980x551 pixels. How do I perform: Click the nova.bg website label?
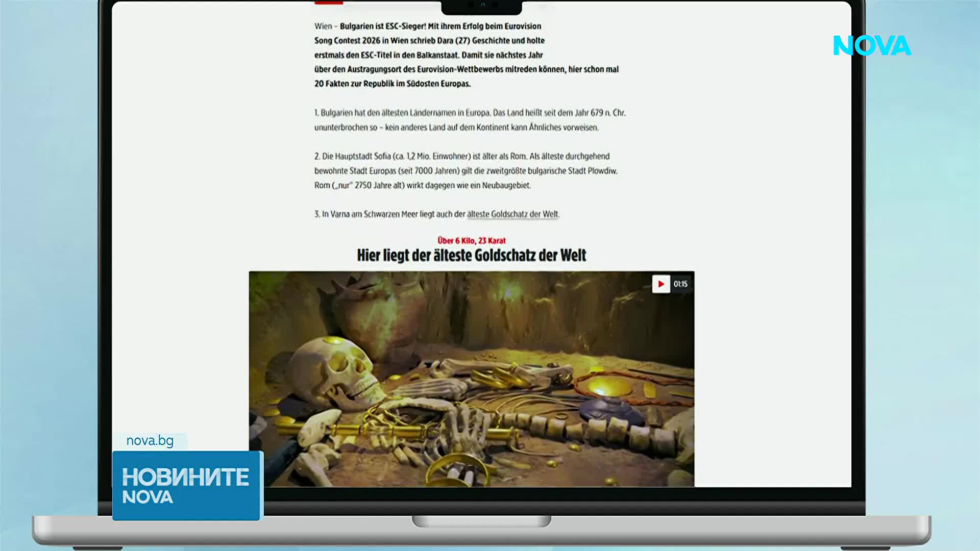coord(150,441)
